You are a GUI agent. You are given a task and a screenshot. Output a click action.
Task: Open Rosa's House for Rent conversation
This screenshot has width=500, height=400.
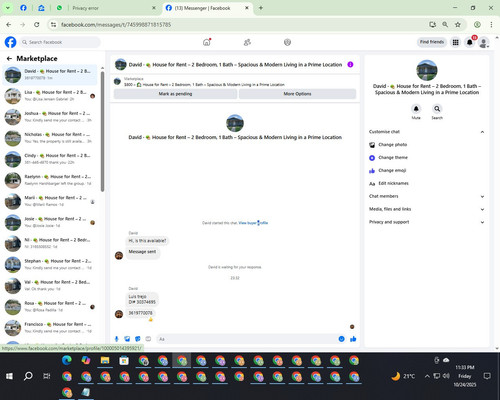[x=50, y=307]
